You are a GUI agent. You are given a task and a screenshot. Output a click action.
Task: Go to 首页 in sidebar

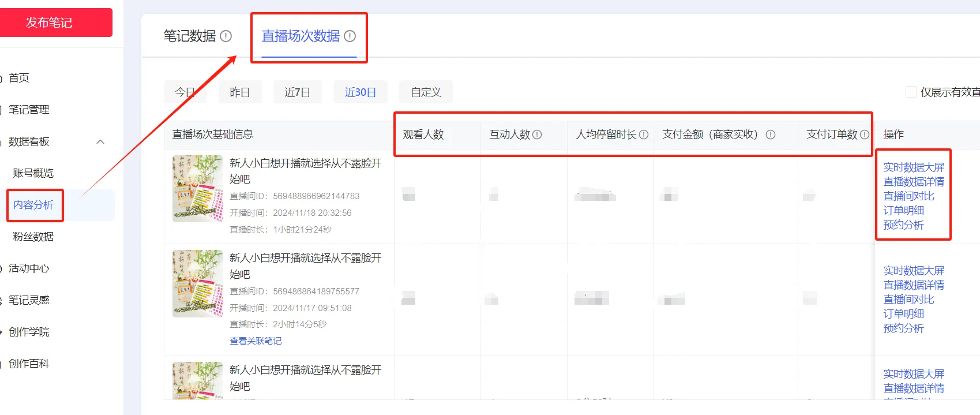tap(19, 78)
